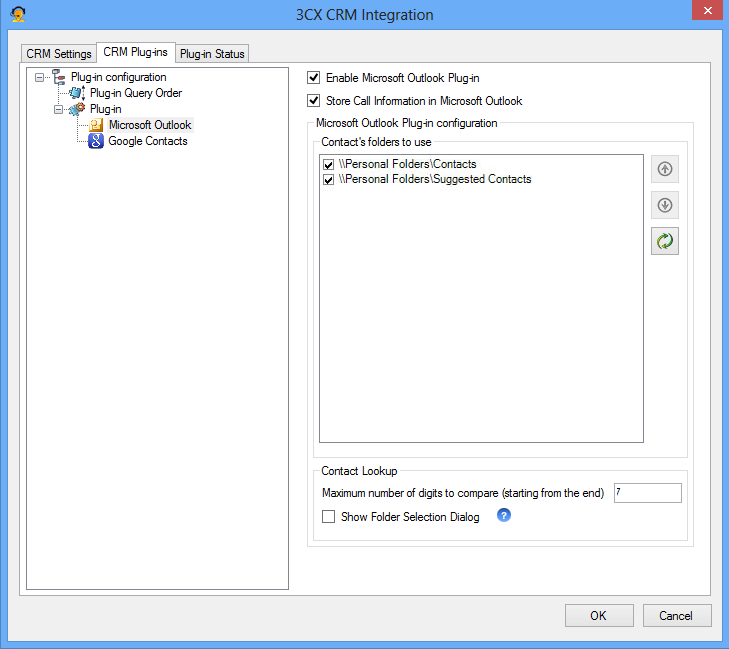
Task: Click the move folder up arrow button
Action: pyautogui.click(x=664, y=169)
